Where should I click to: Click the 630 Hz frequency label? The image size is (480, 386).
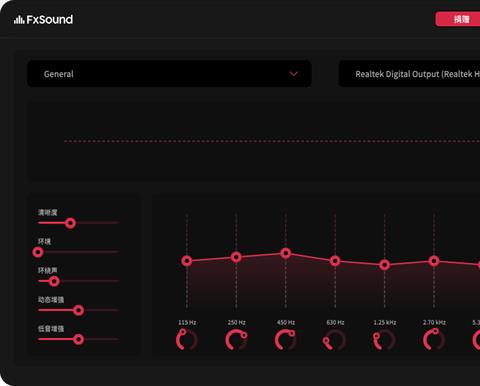click(335, 322)
